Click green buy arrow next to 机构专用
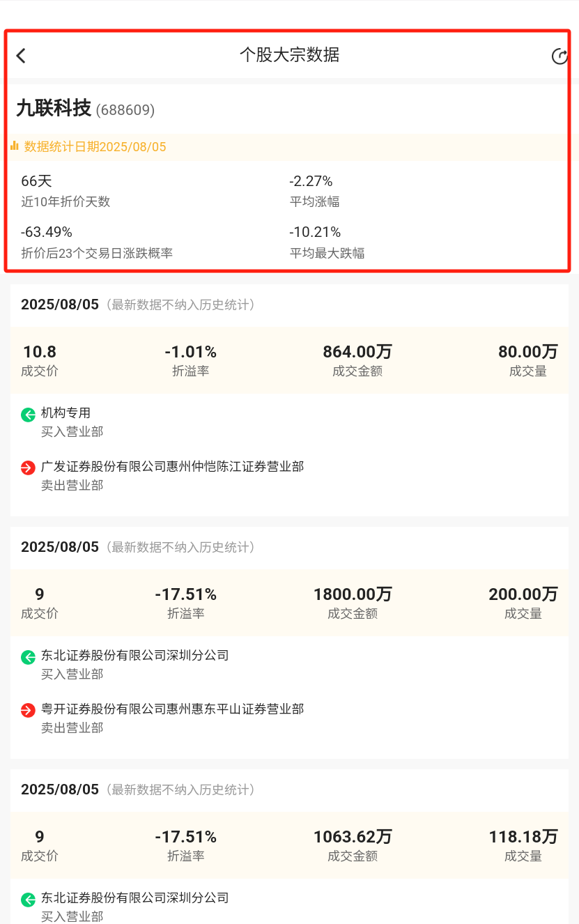 pos(28,415)
